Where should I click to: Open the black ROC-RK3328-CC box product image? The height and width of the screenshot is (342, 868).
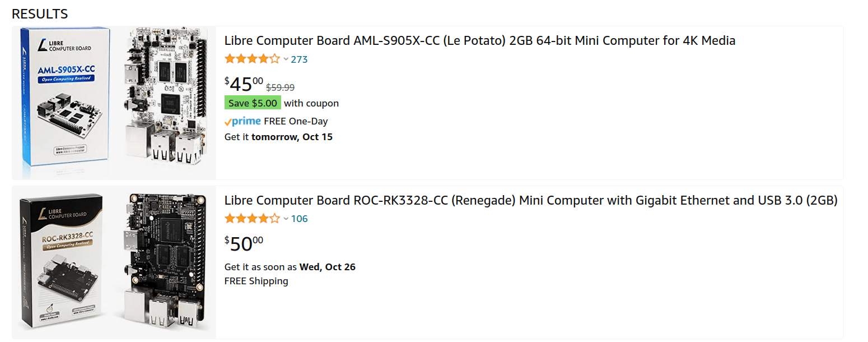pos(62,262)
